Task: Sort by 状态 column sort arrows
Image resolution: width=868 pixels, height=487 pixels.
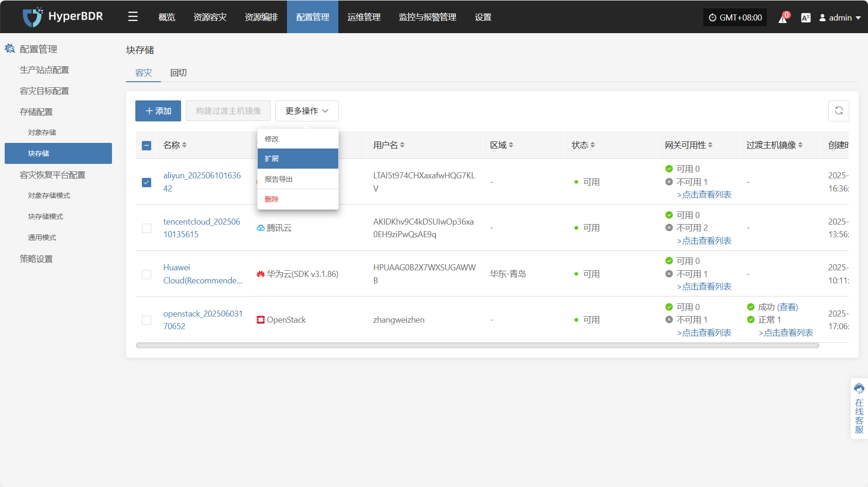Action: click(x=593, y=145)
